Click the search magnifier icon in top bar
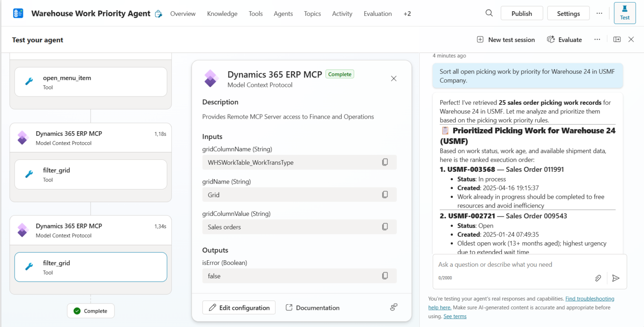The width and height of the screenshot is (644, 327). (489, 13)
